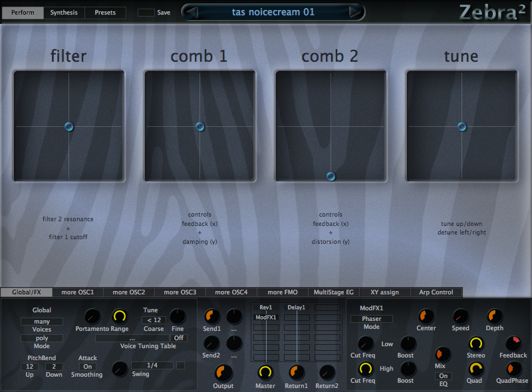532x392 pixels.
Task: Select Rev1 slot in FX grid
Action: point(266,308)
